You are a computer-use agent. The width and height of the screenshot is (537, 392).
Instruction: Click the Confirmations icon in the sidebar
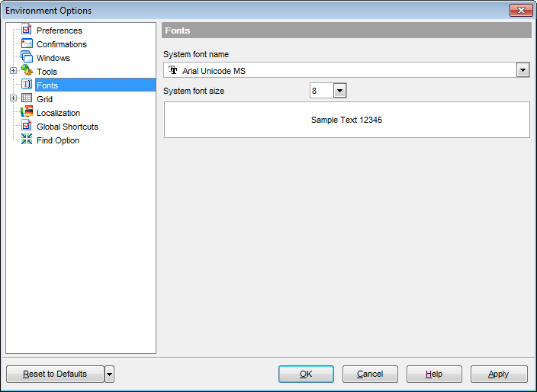[27, 44]
